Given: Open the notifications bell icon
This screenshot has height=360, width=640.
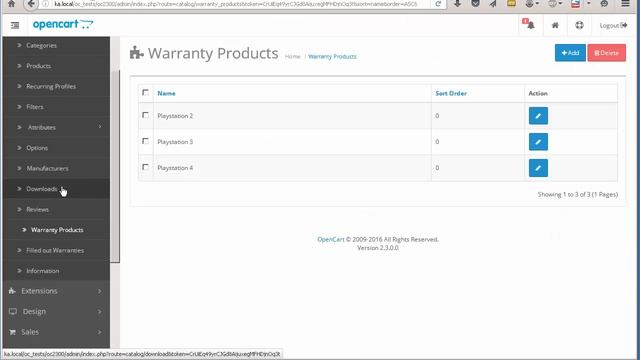Looking at the screenshot, I should pos(529,24).
